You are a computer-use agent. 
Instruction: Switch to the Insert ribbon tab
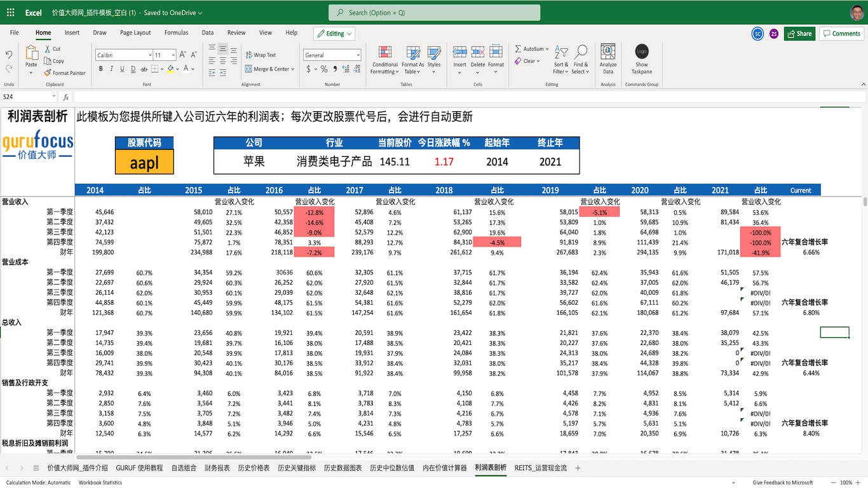[x=72, y=33]
